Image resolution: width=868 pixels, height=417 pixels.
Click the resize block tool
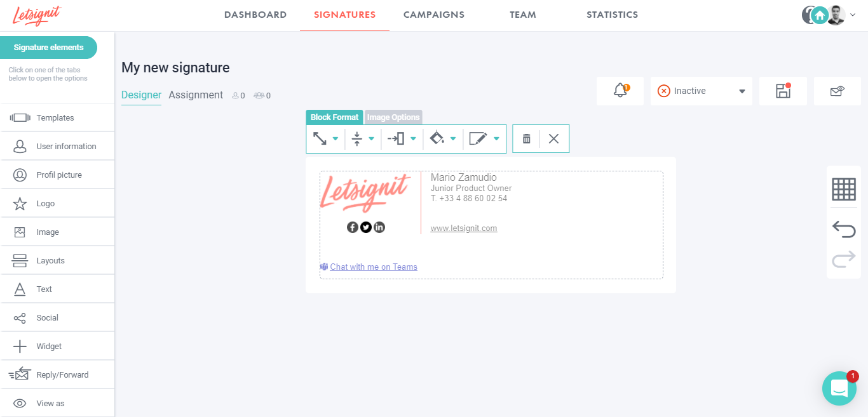(x=321, y=138)
